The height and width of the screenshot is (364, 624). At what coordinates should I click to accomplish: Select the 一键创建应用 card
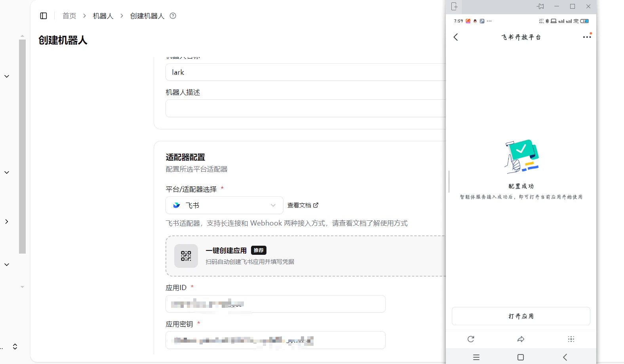(306, 256)
